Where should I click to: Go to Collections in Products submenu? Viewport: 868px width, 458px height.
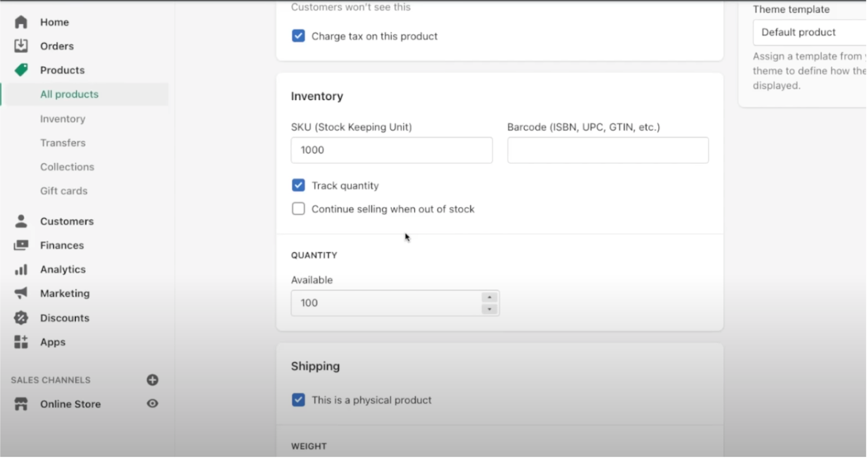[x=67, y=167]
